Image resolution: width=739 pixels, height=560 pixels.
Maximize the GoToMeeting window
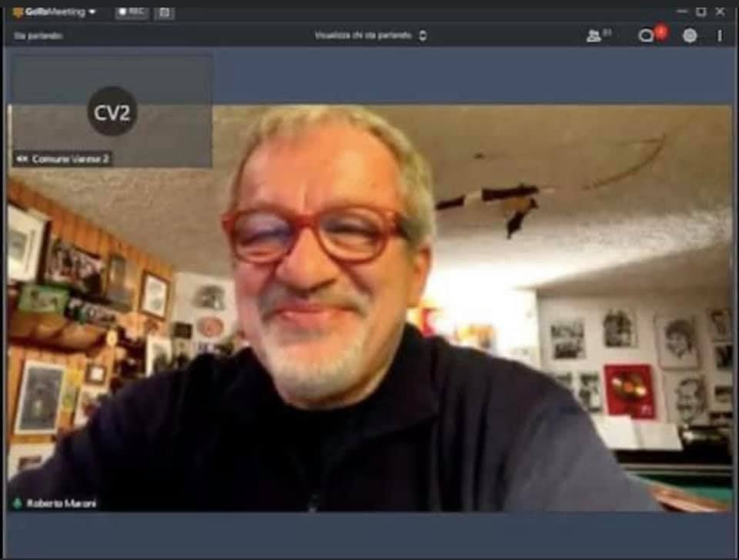[x=701, y=12]
